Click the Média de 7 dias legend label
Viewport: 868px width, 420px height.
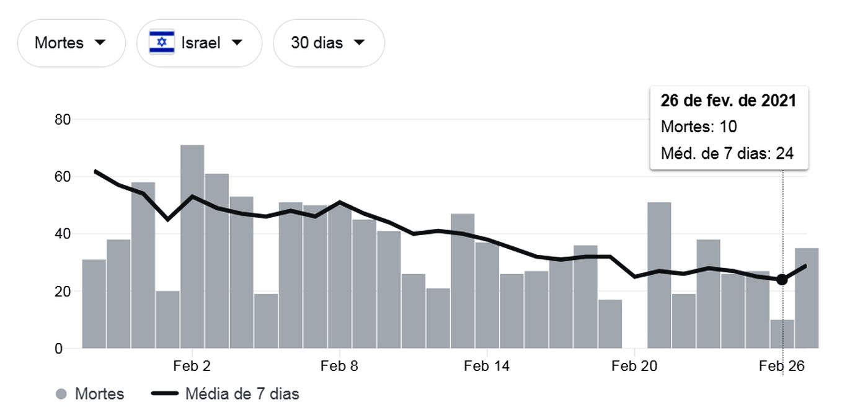click(242, 394)
